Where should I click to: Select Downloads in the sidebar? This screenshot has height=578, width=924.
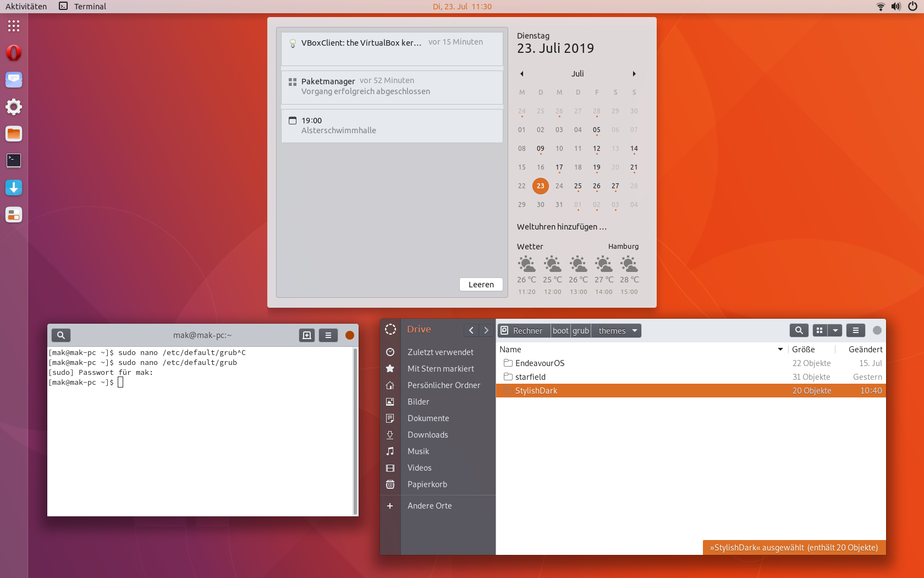point(427,435)
